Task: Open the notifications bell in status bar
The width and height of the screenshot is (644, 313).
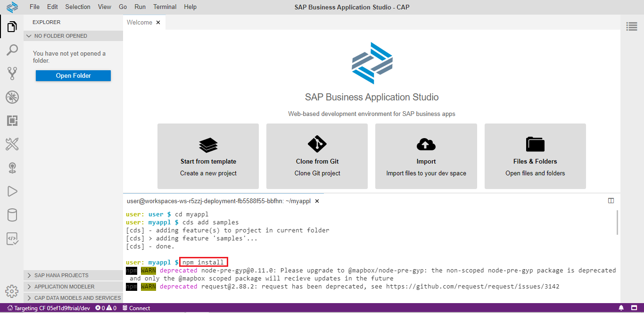Action: click(621, 308)
